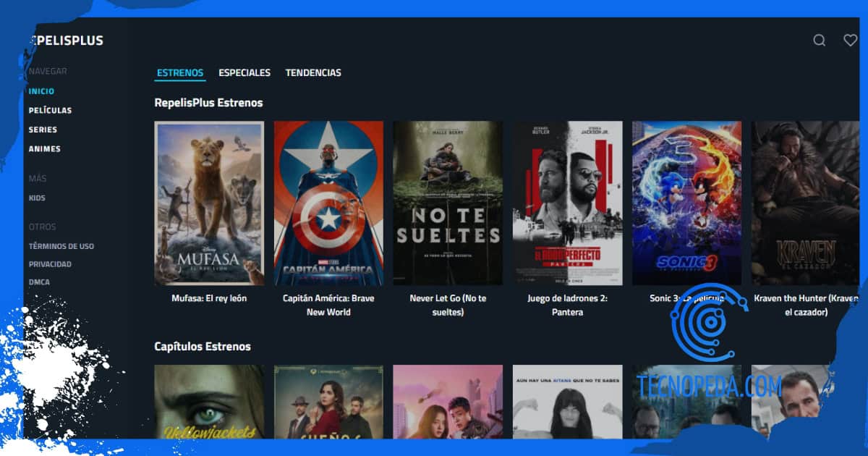Open the Sonic 3 poster
The height and width of the screenshot is (456, 868).
[686, 203]
